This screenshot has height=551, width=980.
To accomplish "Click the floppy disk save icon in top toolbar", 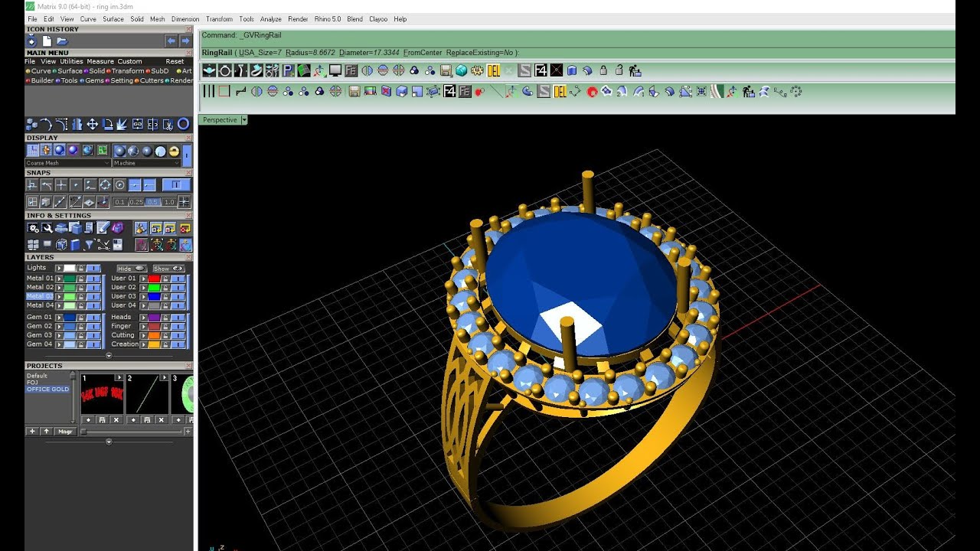I will pos(446,70).
